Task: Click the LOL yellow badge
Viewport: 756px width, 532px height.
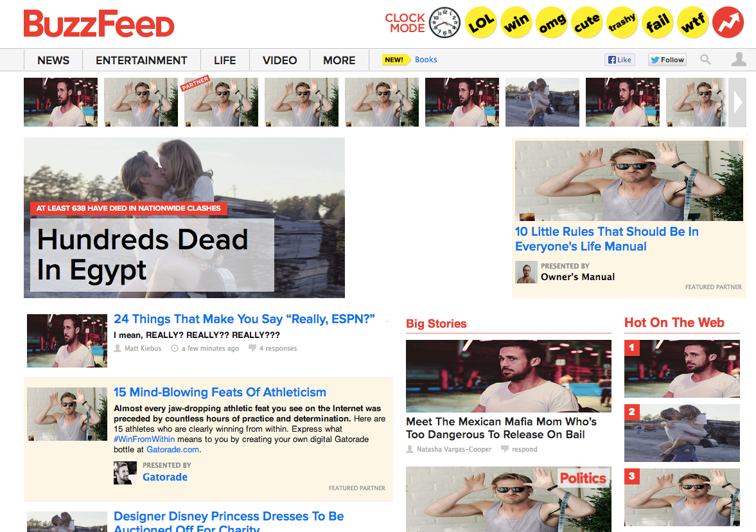Action: point(480,22)
